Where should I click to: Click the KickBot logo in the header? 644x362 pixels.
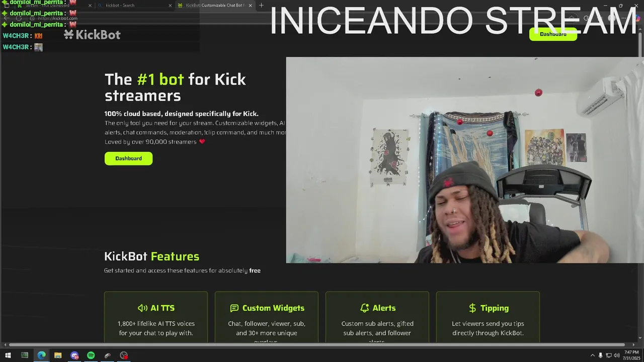coord(92,35)
